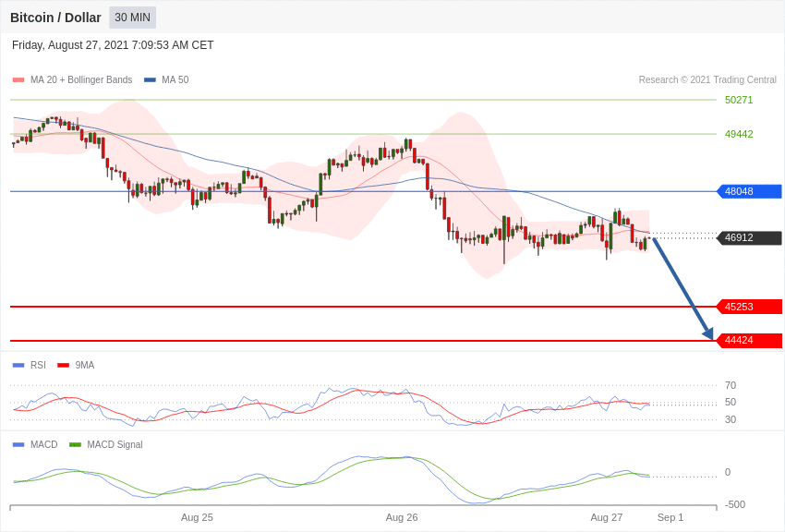Screen dimensions: 785x532
Task: Click the black 46912 current price tag
Action: pyautogui.click(x=750, y=237)
